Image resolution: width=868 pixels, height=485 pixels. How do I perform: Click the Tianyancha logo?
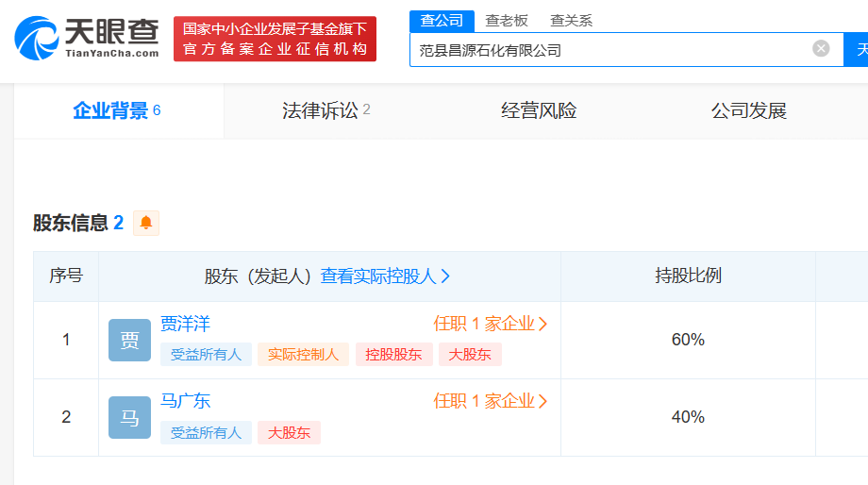point(87,38)
